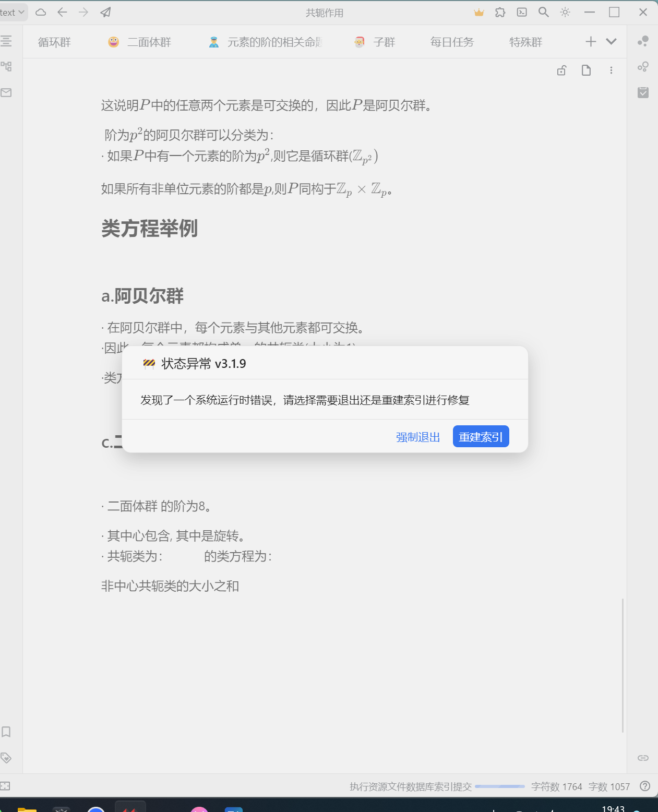Go back with the left arrow
This screenshot has width=658, height=812.
coord(62,12)
